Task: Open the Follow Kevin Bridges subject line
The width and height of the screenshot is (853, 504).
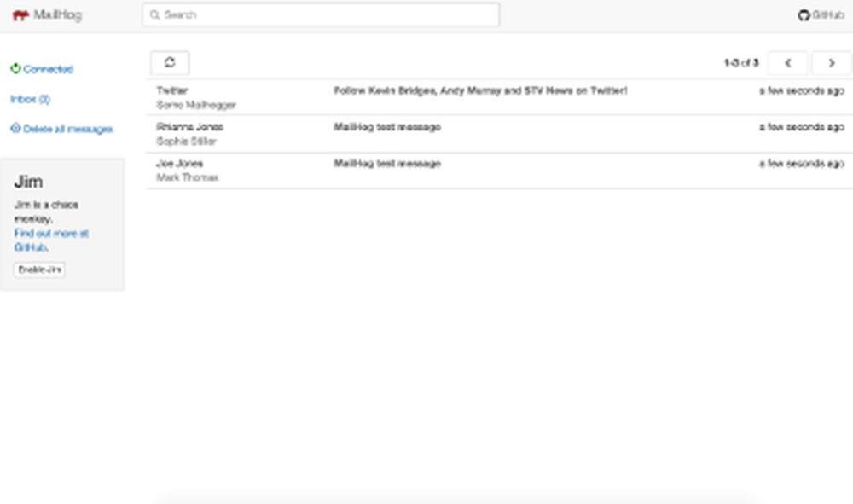Action: [480, 90]
